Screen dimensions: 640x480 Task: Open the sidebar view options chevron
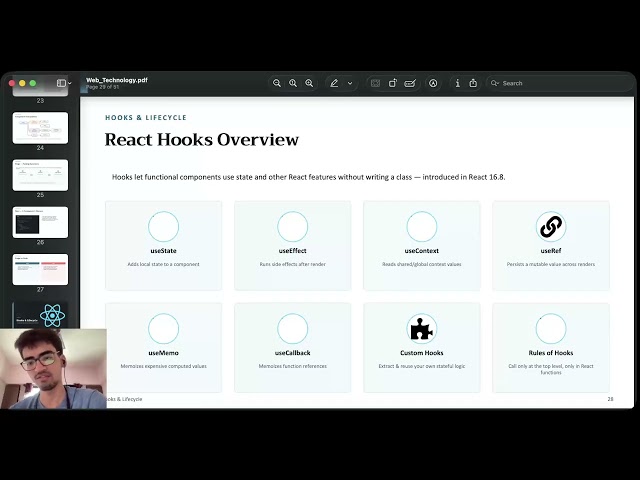70,83
